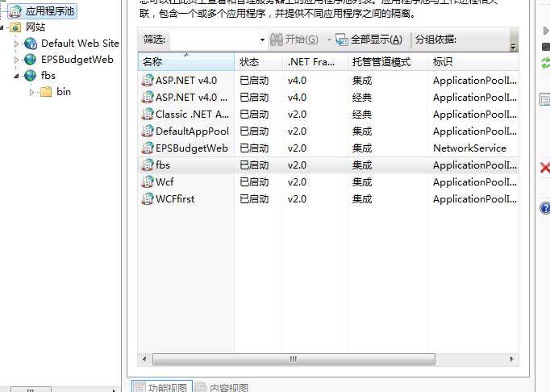This screenshot has width=550, height=392.
Task: Expand the EPSBudgetWeb tree node
Action: 16,60
